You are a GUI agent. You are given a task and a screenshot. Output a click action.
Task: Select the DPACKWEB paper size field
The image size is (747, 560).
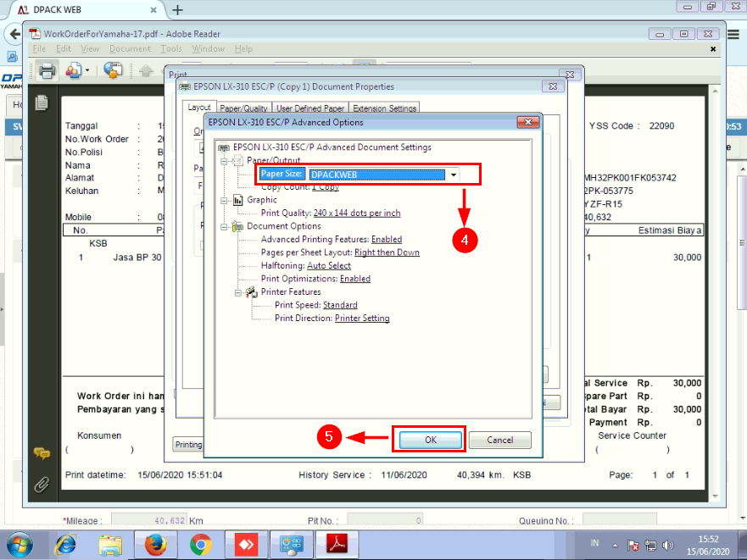[x=376, y=175]
